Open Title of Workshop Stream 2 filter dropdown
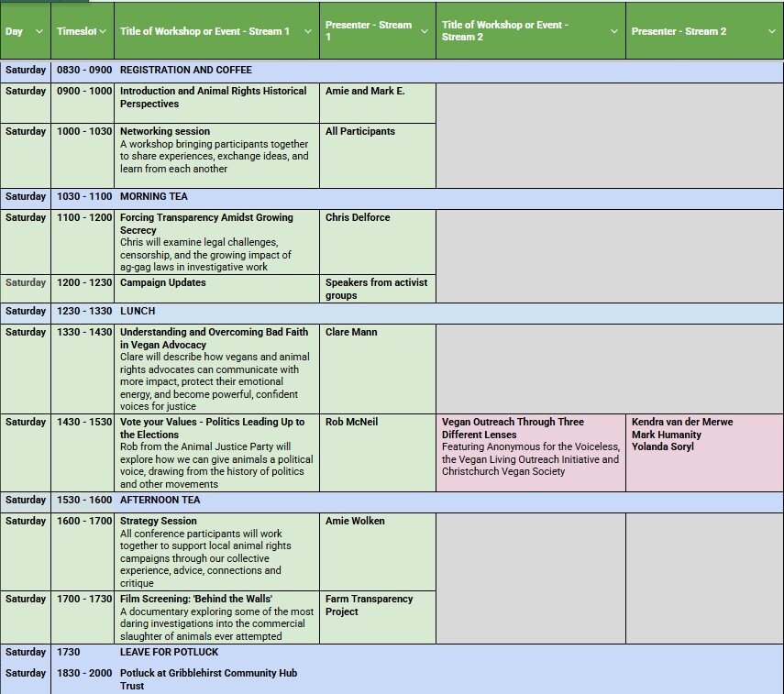Screen dimensions: 784x694 pos(614,31)
